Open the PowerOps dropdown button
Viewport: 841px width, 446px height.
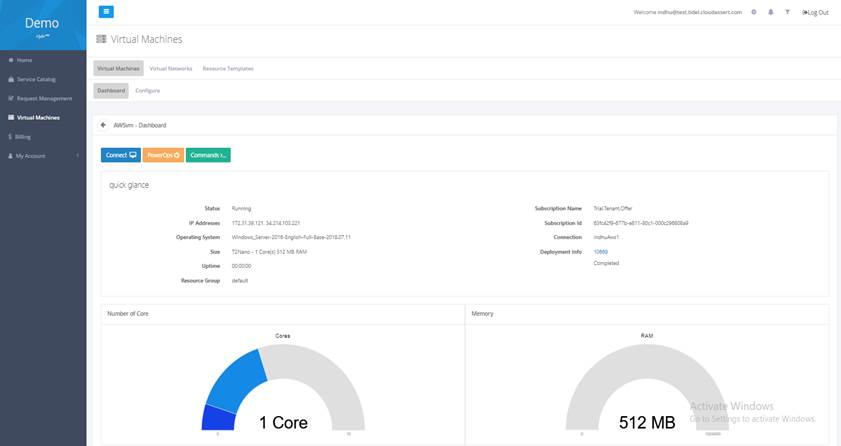pos(163,155)
